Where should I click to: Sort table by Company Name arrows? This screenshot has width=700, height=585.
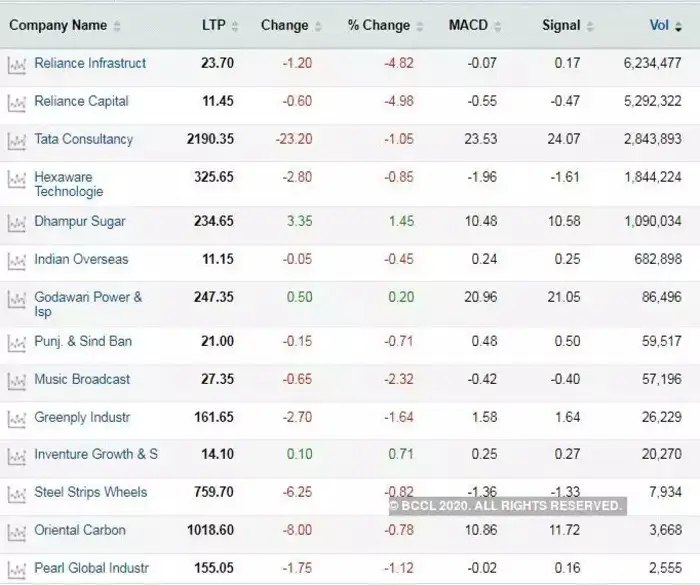[117, 26]
